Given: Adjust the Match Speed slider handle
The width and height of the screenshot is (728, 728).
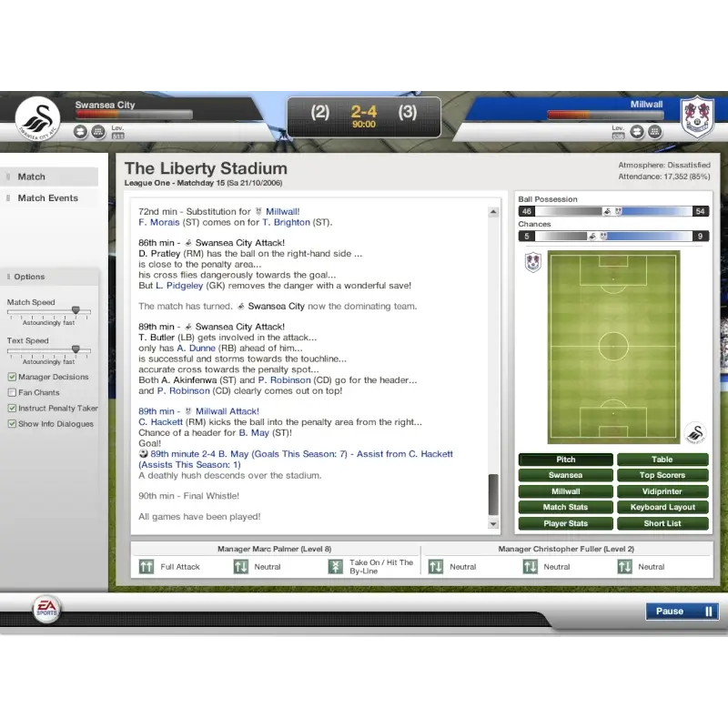Looking at the screenshot, I should pyautogui.click(x=76, y=310).
